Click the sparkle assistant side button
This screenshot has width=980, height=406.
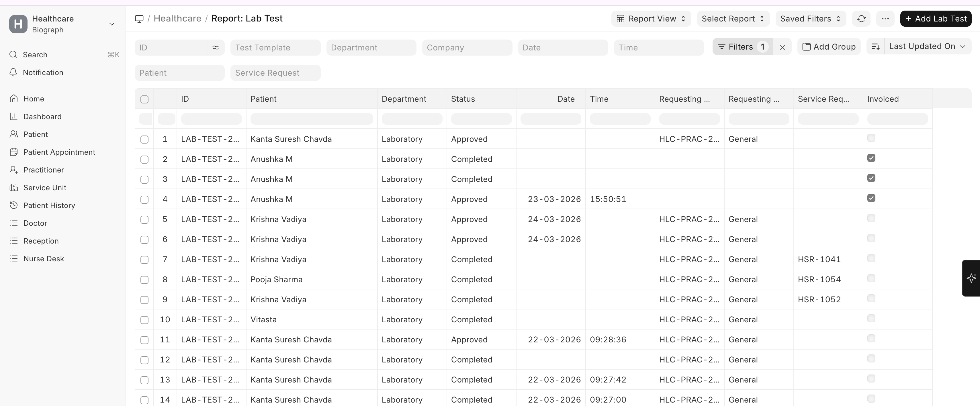coord(971,278)
